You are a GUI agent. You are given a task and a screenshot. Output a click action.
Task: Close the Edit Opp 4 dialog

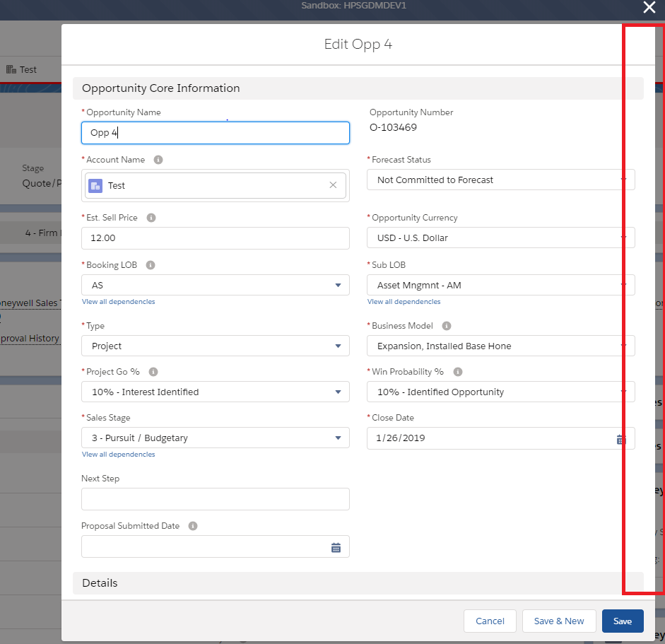point(649,8)
